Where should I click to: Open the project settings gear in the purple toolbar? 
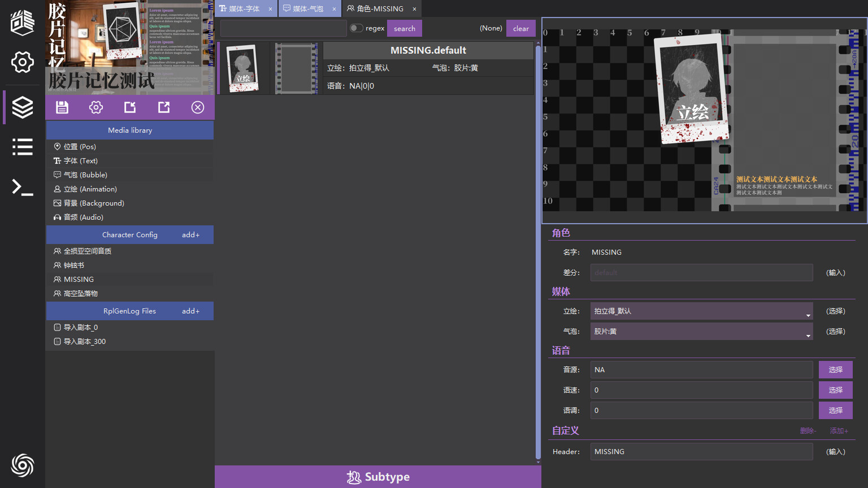[96, 107]
